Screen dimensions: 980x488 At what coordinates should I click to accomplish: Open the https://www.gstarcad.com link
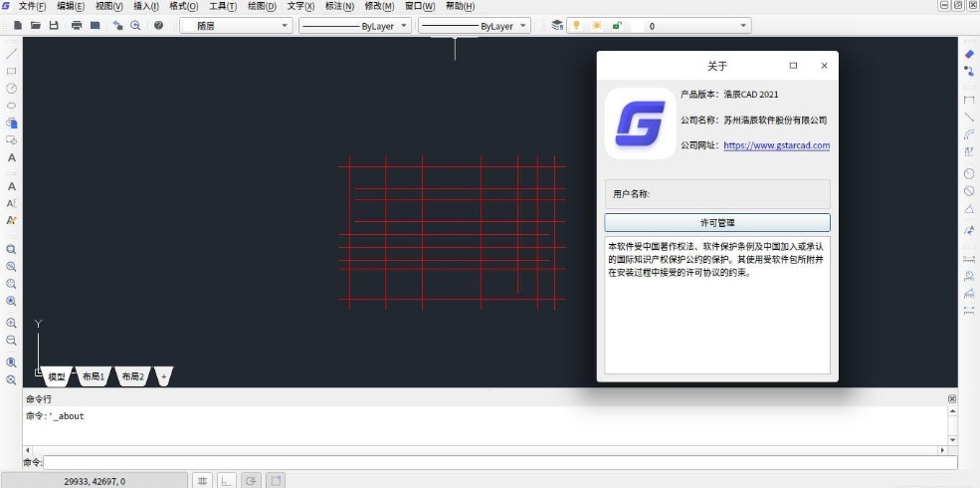point(776,145)
